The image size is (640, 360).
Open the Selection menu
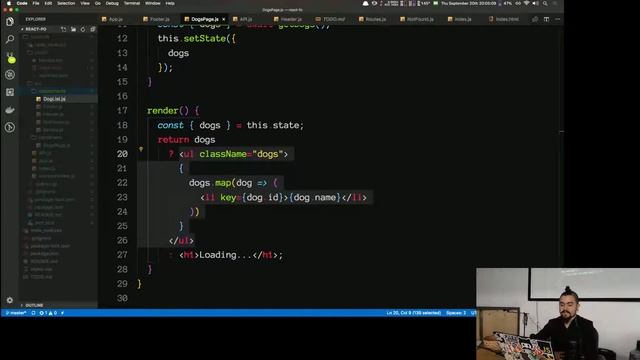click(66, 3)
